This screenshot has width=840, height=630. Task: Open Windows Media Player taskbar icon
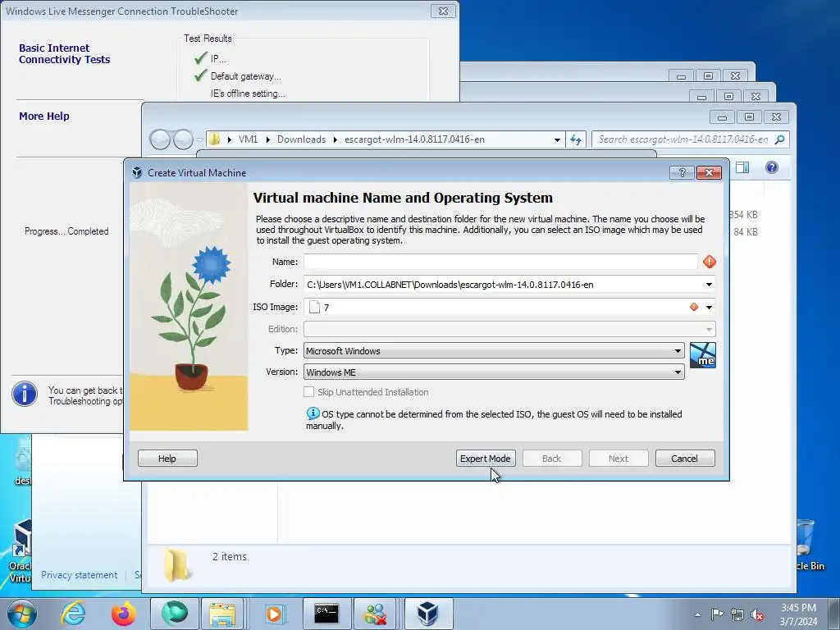[x=274, y=614]
